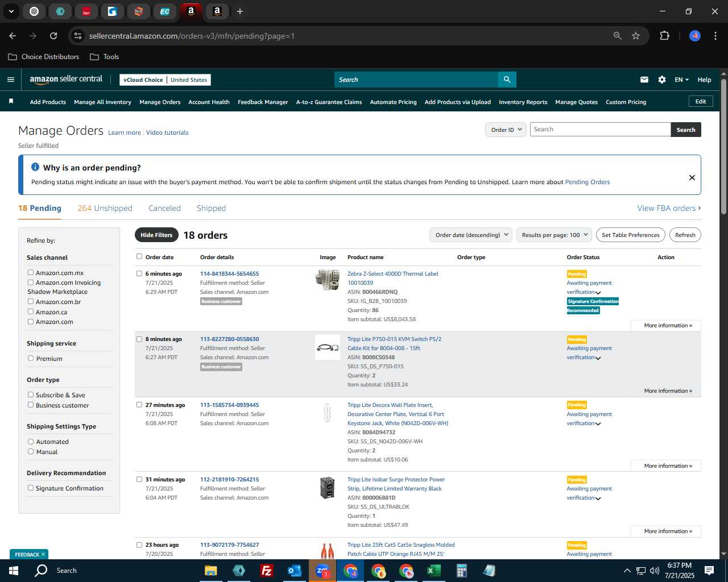Open Results per page dropdown

point(554,235)
